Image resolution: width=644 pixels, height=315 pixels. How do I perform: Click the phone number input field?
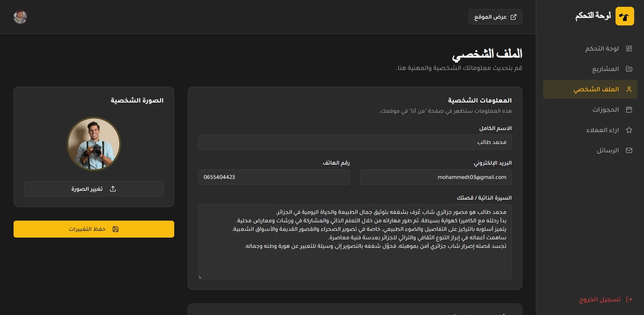point(274,177)
